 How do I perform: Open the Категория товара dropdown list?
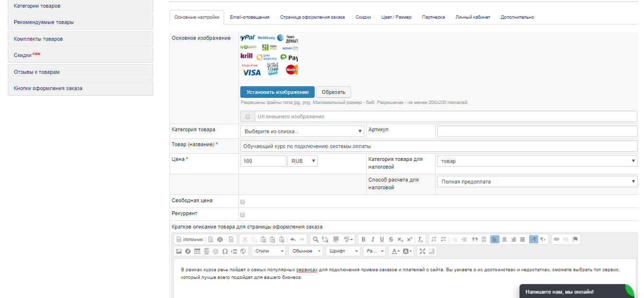pyautogui.click(x=302, y=131)
